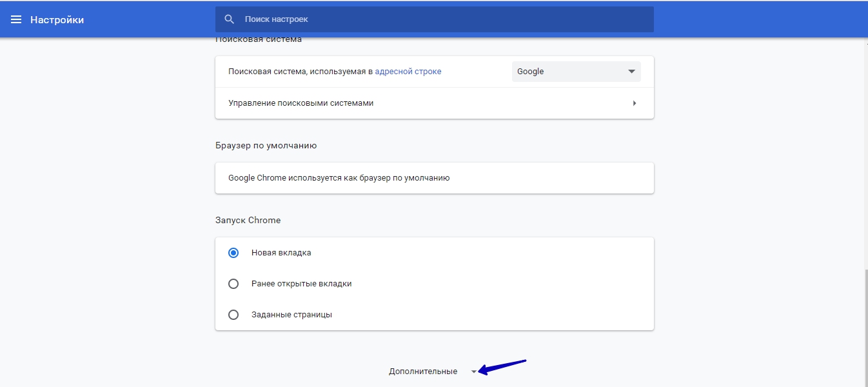Click the 'Запуск Chrome' section heading
Image resolution: width=868 pixels, height=387 pixels.
[x=248, y=219]
